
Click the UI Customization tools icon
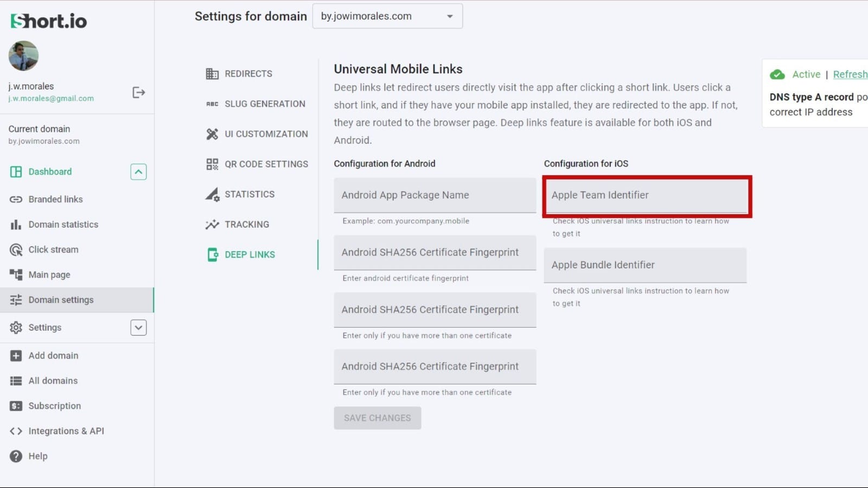click(x=212, y=134)
